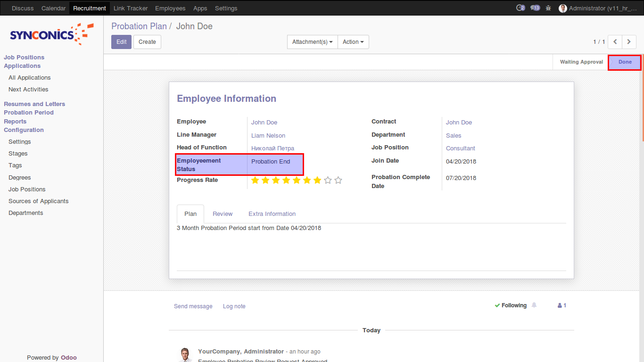Click the notification bell next to Following
This screenshot has height=362, width=644.
(534, 305)
